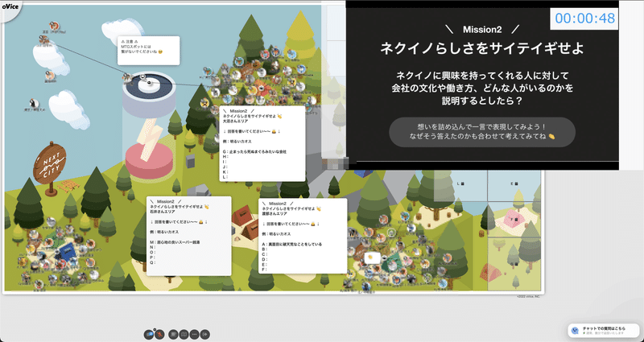Click the E 島 grid cell label
The image size is (644, 342).
point(514,183)
